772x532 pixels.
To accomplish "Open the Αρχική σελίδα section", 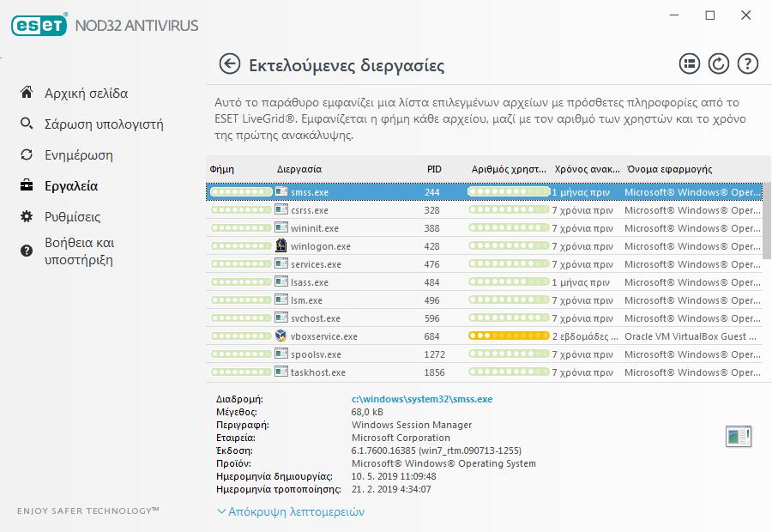I will coord(86,93).
